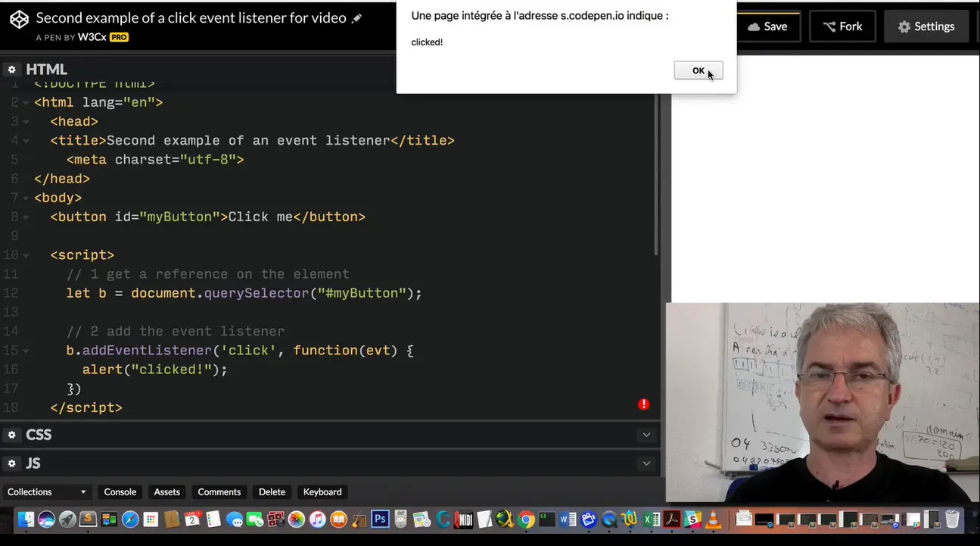Click the CSS panel title

click(x=39, y=435)
